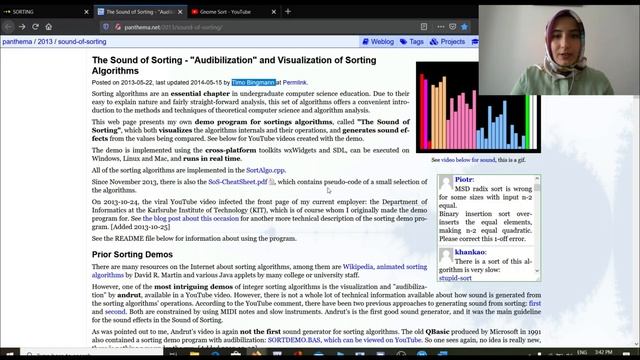The height and width of the screenshot is (360, 640).
Task: Open the Projects navigation item
Action: (447, 42)
